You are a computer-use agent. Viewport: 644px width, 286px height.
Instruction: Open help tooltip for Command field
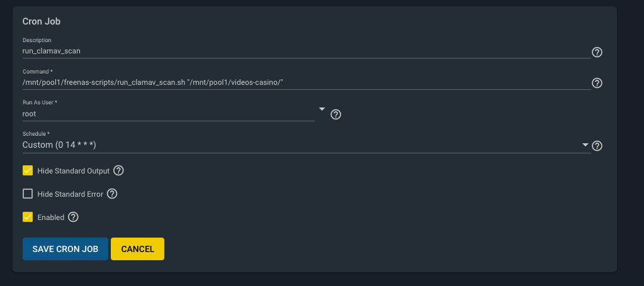597,83
